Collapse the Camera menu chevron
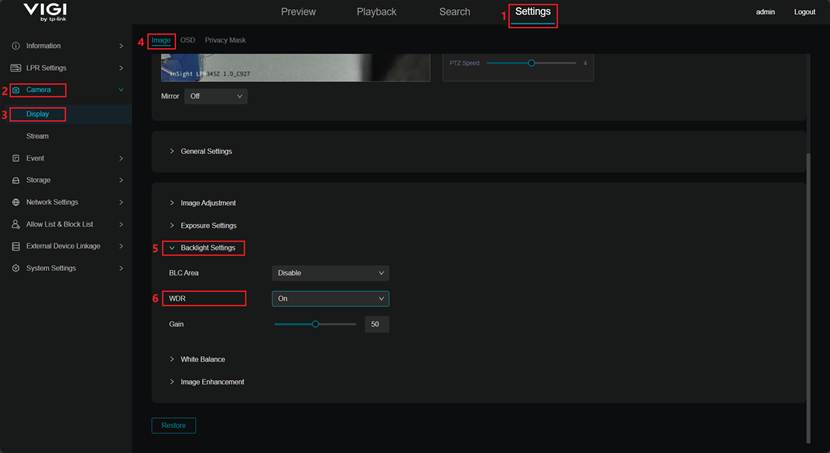The image size is (830, 453). [x=121, y=90]
